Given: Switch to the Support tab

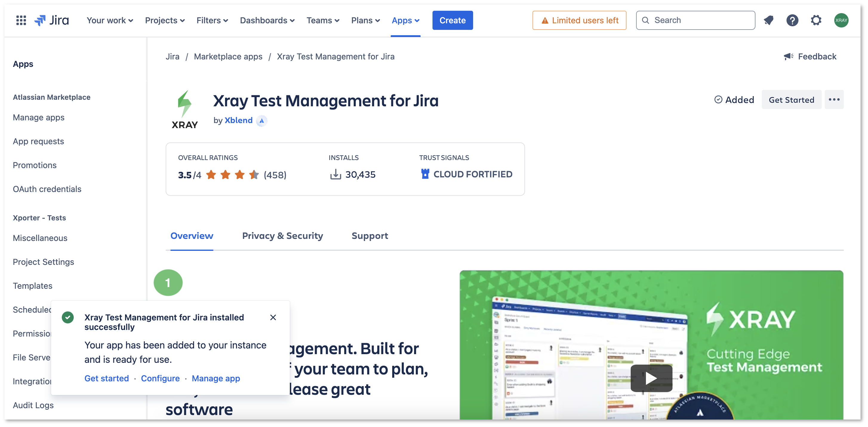Looking at the screenshot, I should pos(370,236).
